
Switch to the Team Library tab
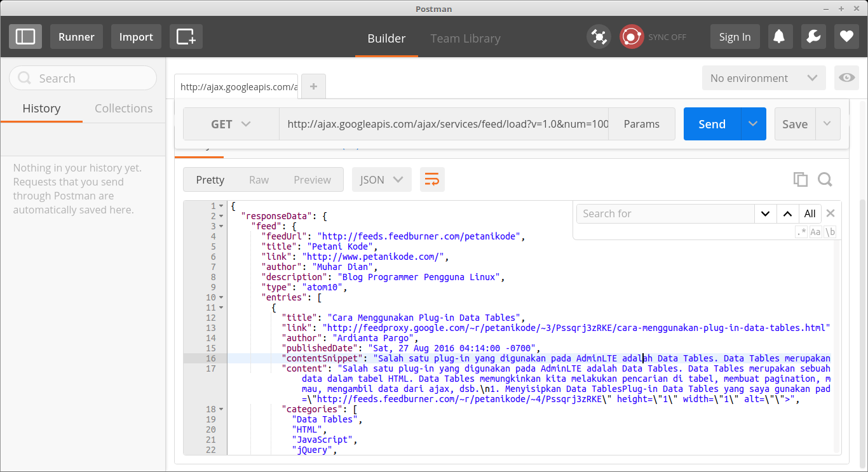click(465, 38)
